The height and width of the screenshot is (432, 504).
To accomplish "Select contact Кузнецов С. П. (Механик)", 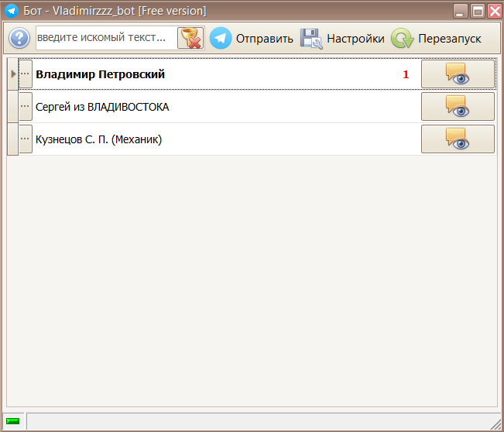I will 98,139.
